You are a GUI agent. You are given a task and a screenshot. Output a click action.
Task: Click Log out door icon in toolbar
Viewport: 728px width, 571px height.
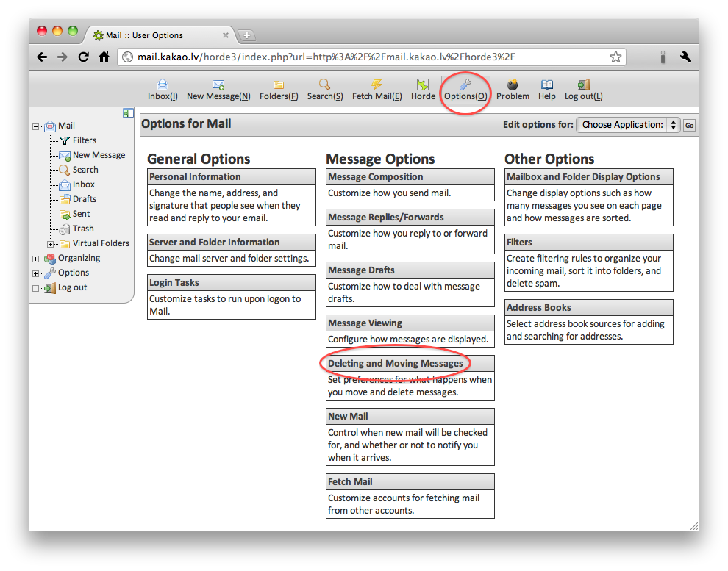coord(584,85)
